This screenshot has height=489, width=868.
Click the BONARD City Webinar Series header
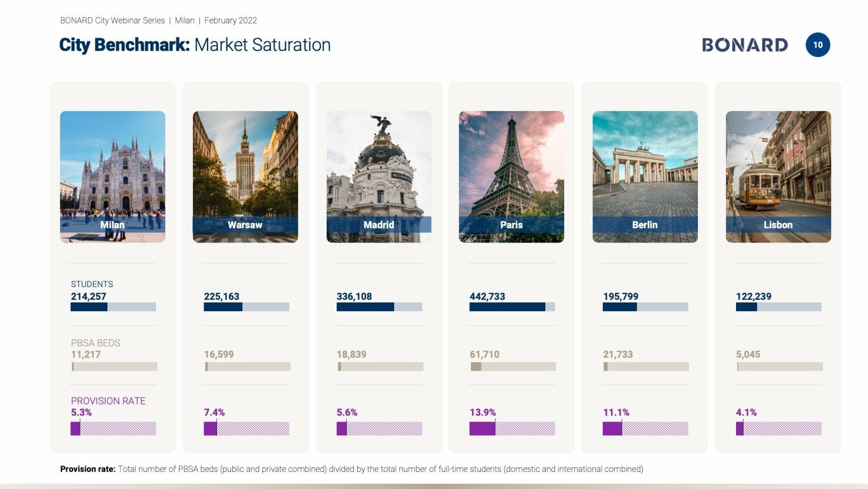(158, 21)
